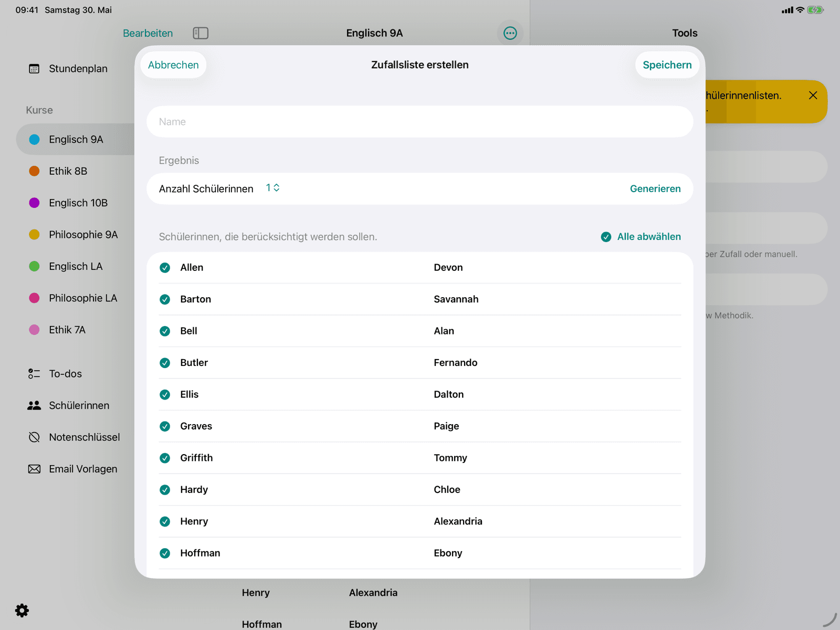Screen dimensions: 840x630
Task: Uncheck student Graves
Action: pos(165,426)
